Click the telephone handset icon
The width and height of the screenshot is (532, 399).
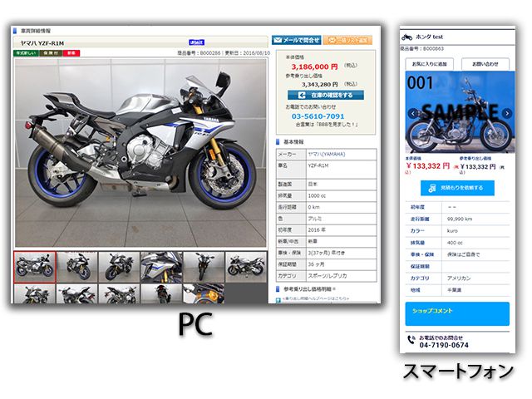click(x=411, y=339)
